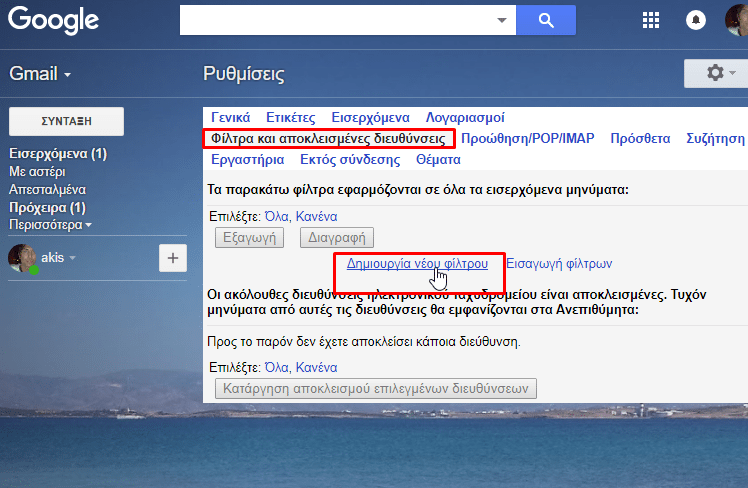The image size is (748, 488).
Task: Click the ΣΥΝΤΑΞΗ compose button
Action: (x=66, y=121)
